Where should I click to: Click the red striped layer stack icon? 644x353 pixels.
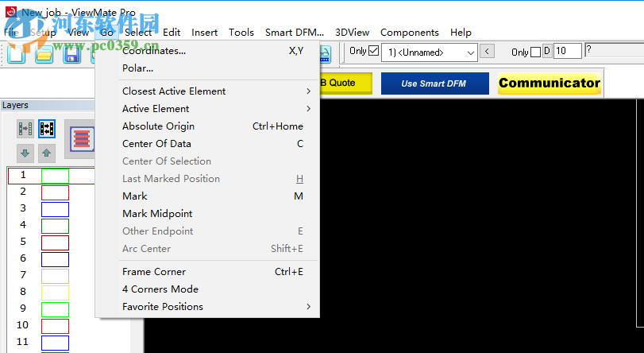[80, 137]
